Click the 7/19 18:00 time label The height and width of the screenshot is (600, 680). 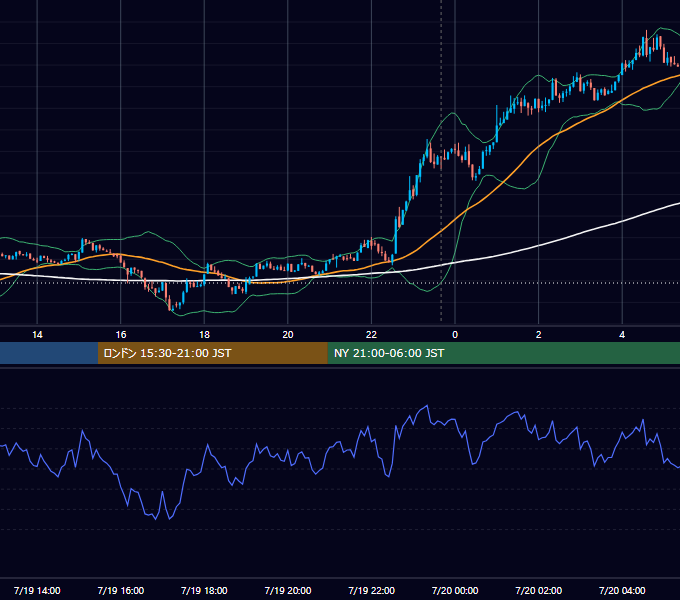(x=204, y=590)
